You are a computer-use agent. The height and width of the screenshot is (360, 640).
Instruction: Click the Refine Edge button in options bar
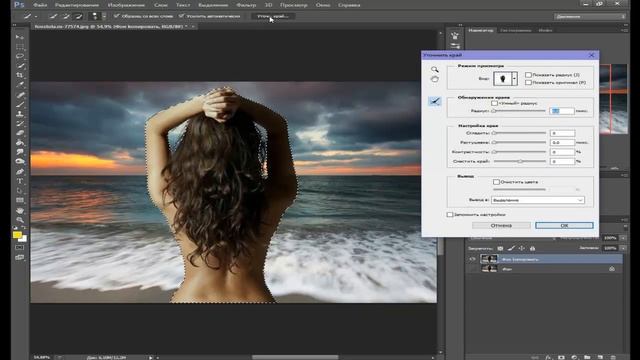coord(273,16)
